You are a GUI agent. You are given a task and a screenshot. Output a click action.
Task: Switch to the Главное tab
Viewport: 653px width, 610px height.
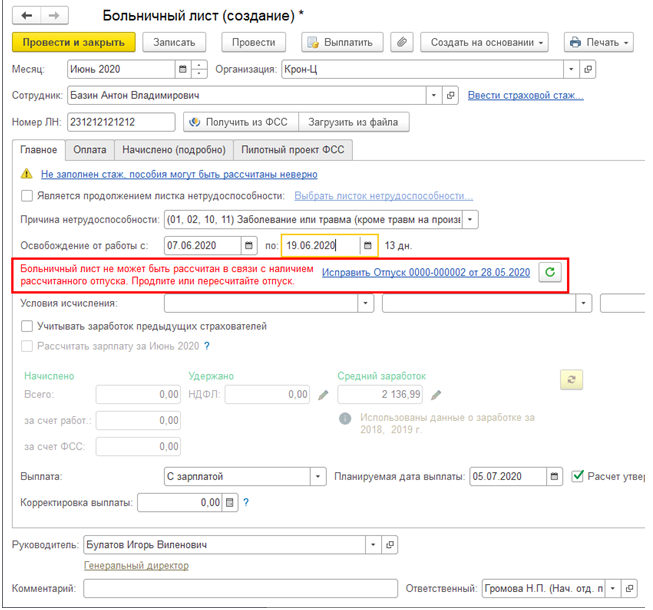pos(39,150)
